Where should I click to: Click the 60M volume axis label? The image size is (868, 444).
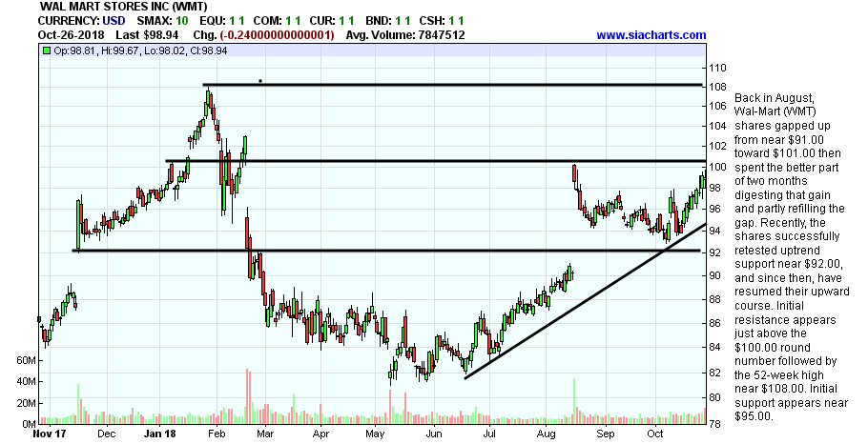pyautogui.click(x=27, y=362)
